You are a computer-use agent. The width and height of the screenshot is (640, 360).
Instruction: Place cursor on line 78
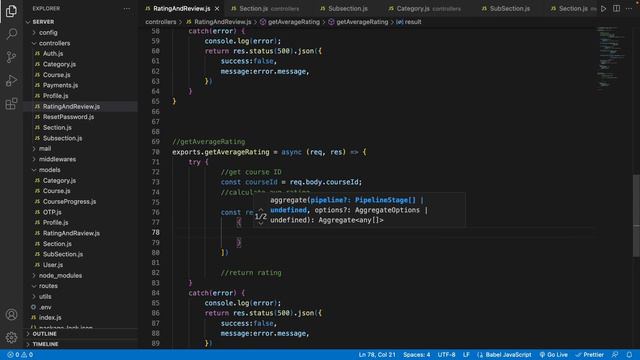384,233
